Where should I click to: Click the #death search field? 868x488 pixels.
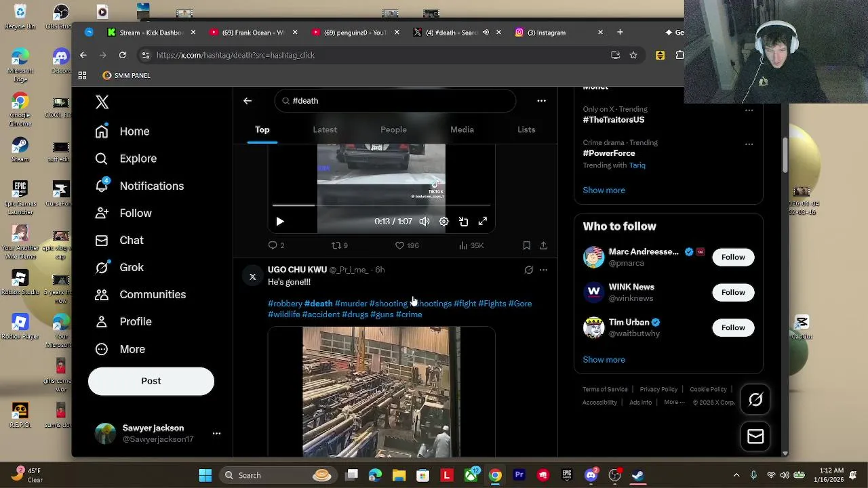pyautogui.click(x=395, y=101)
